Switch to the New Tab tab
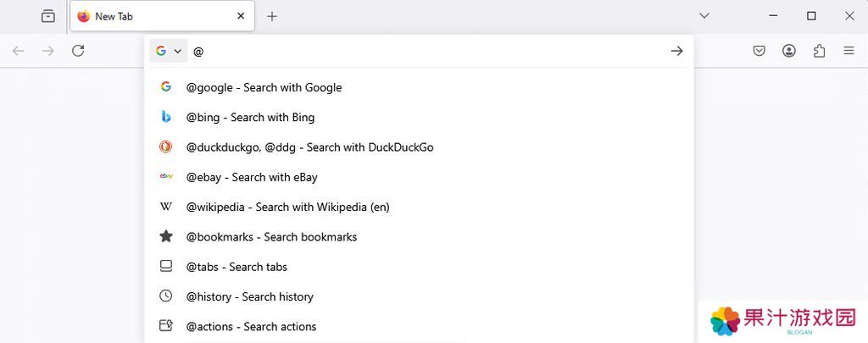Screen dimensions: 868x343 pyautogui.click(x=162, y=17)
